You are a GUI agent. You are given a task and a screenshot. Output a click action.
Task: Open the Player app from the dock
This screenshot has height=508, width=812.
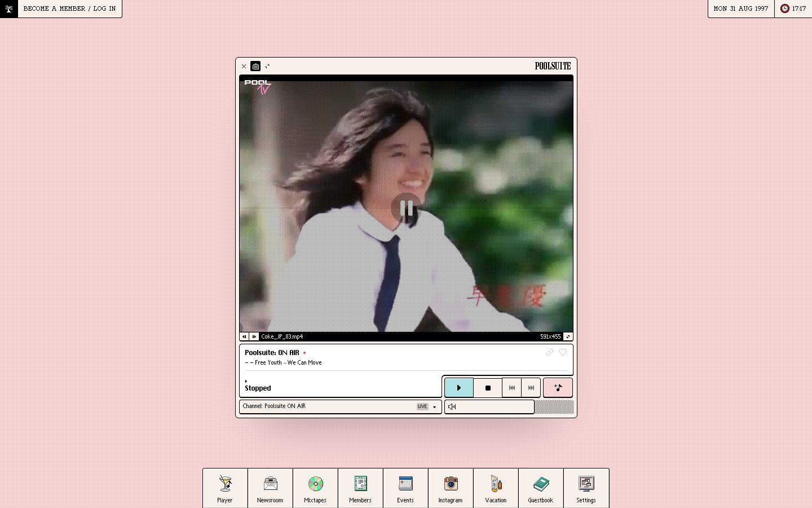click(x=225, y=488)
